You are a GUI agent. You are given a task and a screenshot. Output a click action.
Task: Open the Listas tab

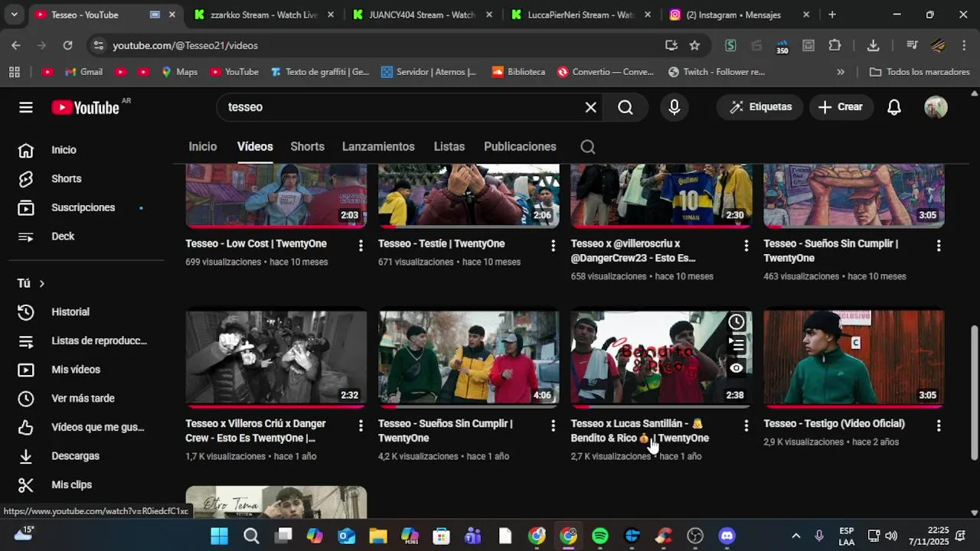pos(449,147)
